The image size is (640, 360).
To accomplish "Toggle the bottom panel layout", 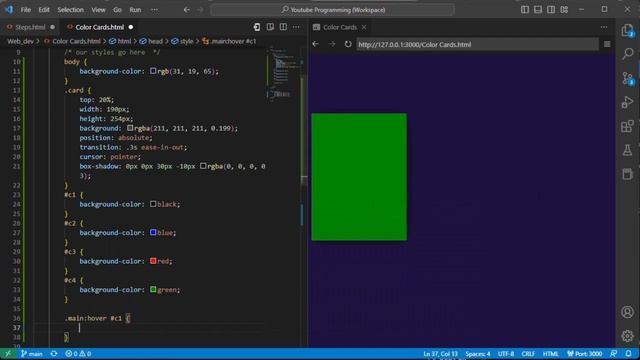I will coord(538,10).
